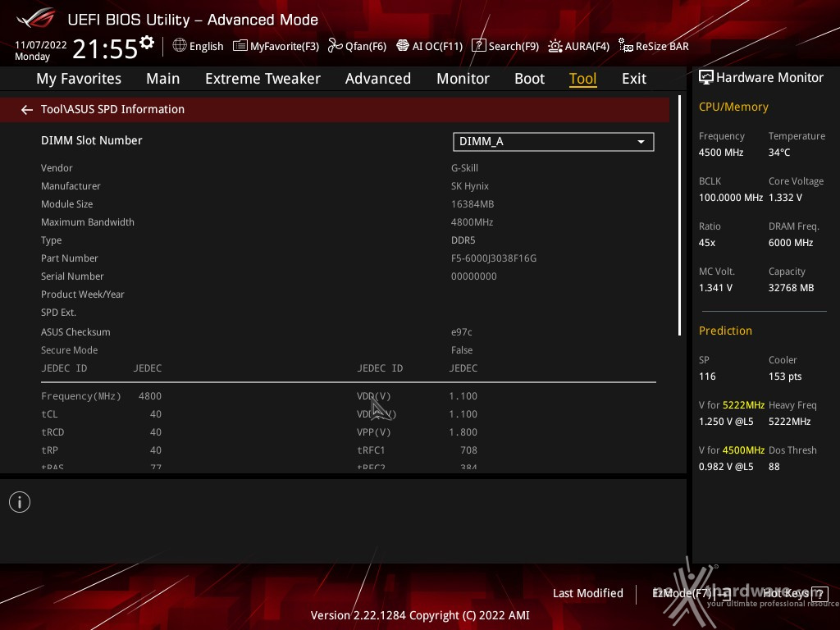Image resolution: width=840 pixels, height=630 pixels.
Task: Click tRP row label
Action: (x=49, y=450)
